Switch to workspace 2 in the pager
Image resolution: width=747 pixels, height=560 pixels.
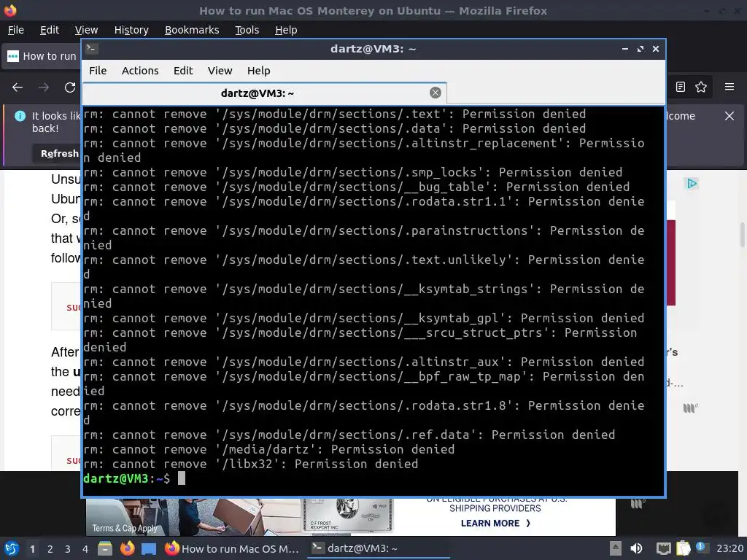[x=50, y=549]
